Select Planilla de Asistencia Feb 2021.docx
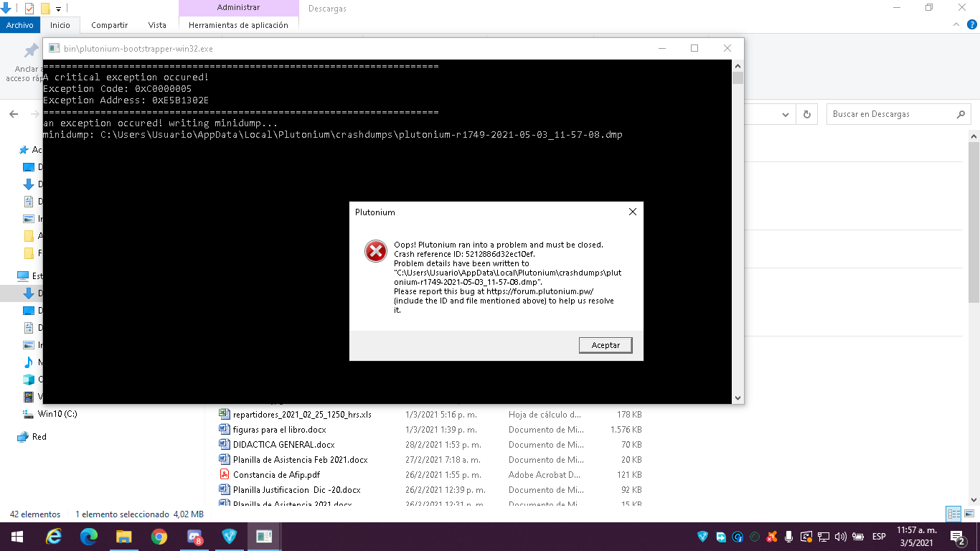This screenshot has height=551, width=980. point(300,460)
